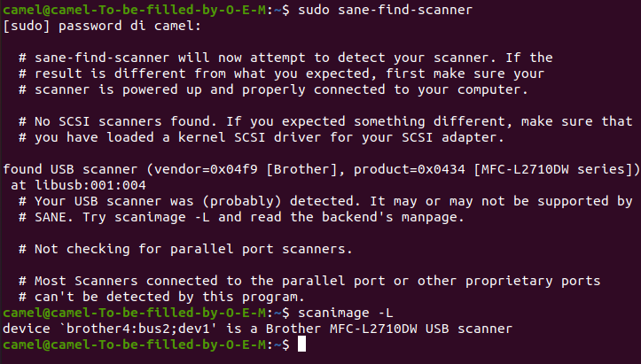The width and height of the screenshot is (641, 364).
Task: Click the '[Brother]' vendor label
Action: pos(301,169)
